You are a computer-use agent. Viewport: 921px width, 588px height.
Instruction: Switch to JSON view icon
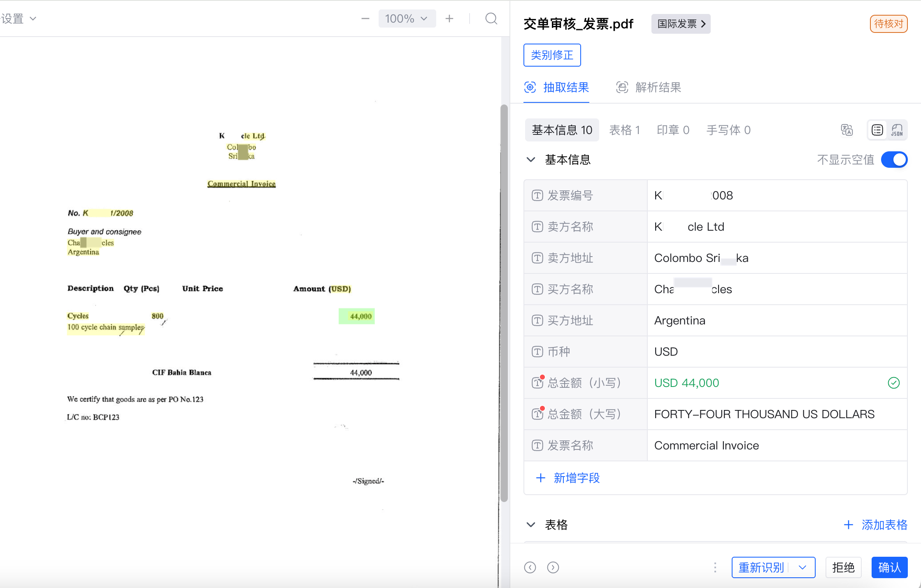pos(897,130)
